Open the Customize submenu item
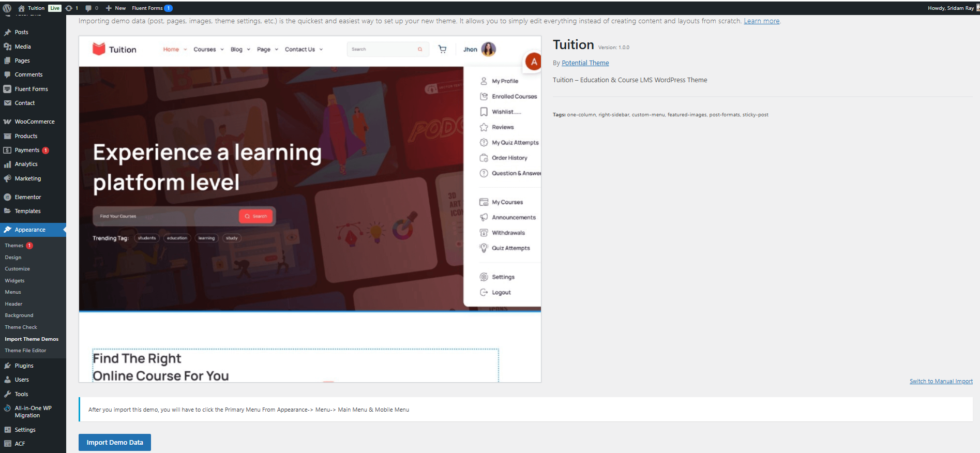 (17, 269)
